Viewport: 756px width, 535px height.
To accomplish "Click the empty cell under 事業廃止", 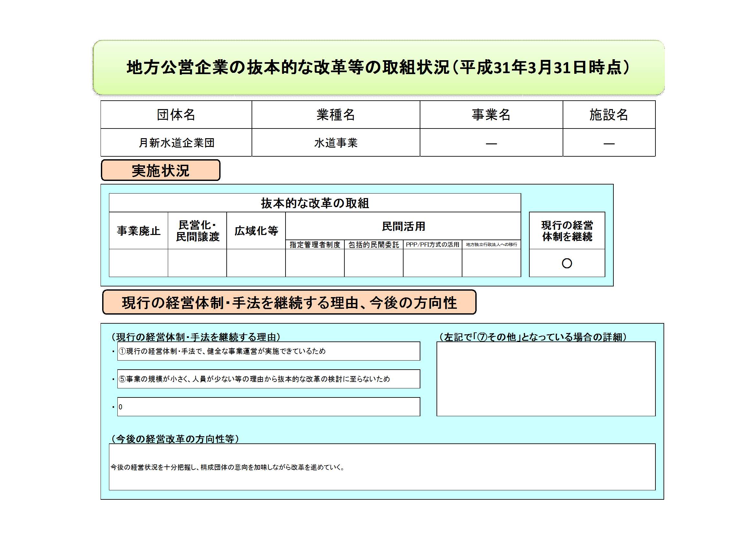I will 139,263.
